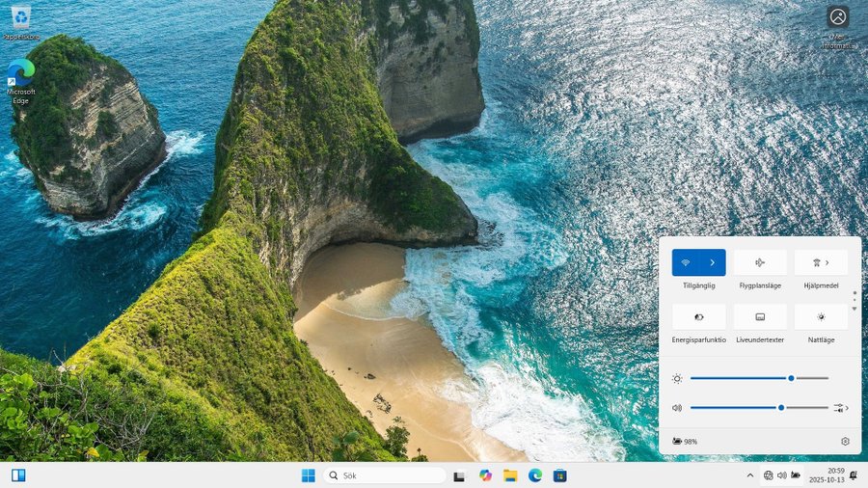
Task: Click the 98% battery status indicator
Action: (685, 441)
